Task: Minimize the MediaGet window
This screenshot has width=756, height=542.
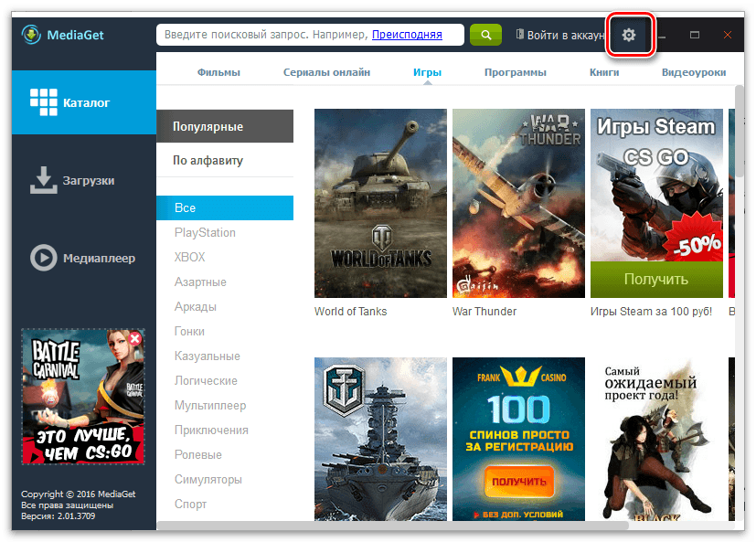Action: point(663,36)
